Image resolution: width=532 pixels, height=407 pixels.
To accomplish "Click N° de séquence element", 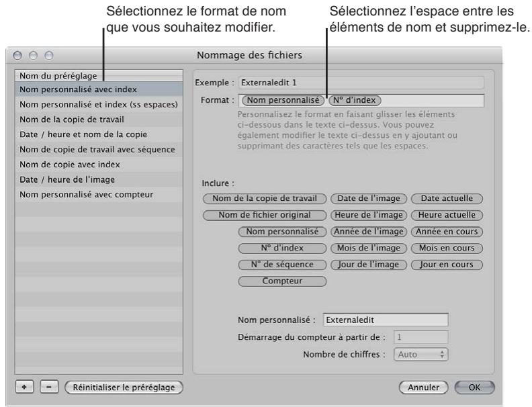I will 282,265.
